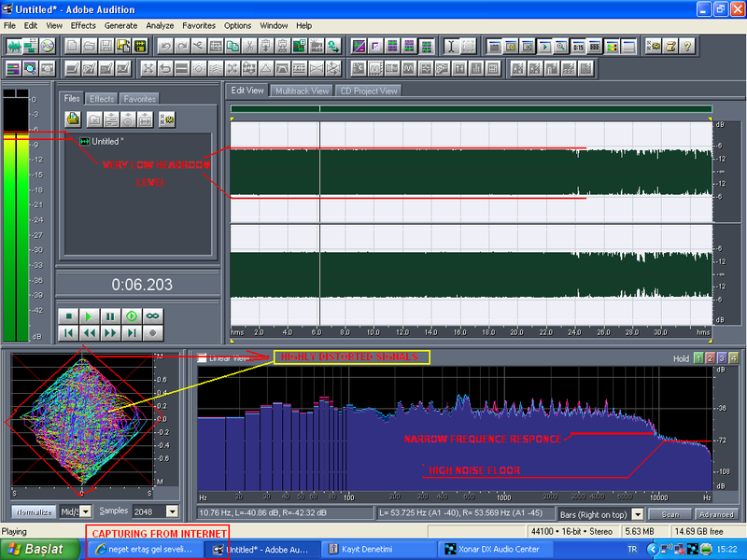Toggle Hold button 1
The height and width of the screenshot is (560, 747).
[697, 358]
